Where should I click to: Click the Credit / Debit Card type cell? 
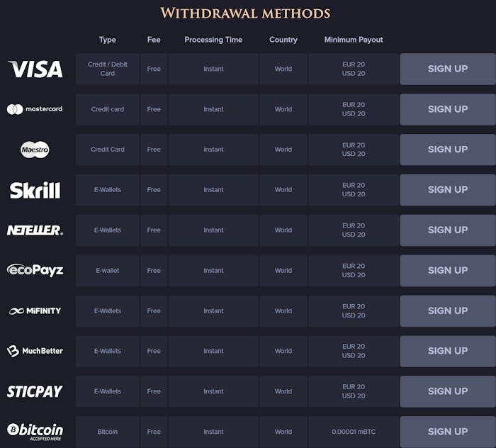pos(108,69)
